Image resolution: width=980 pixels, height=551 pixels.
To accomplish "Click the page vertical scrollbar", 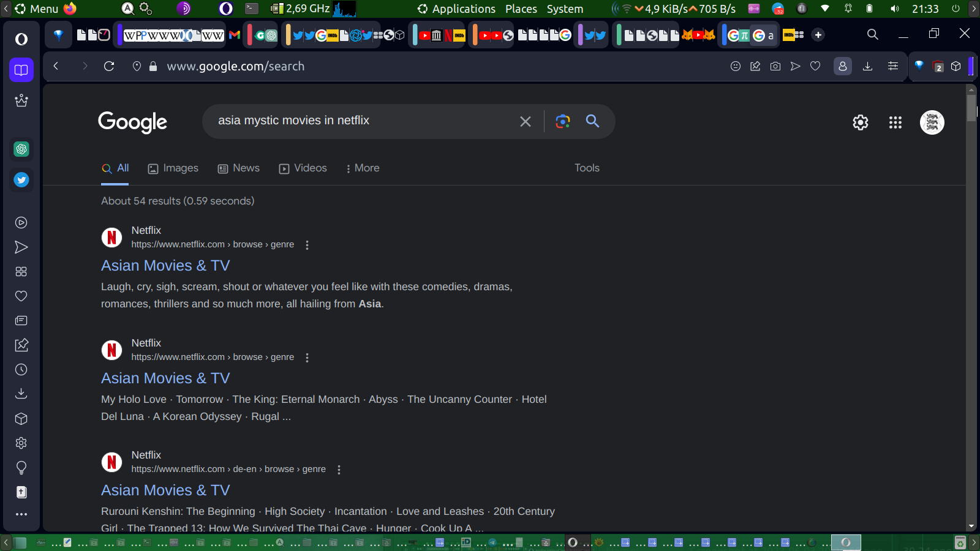I will click(x=971, y=107).
